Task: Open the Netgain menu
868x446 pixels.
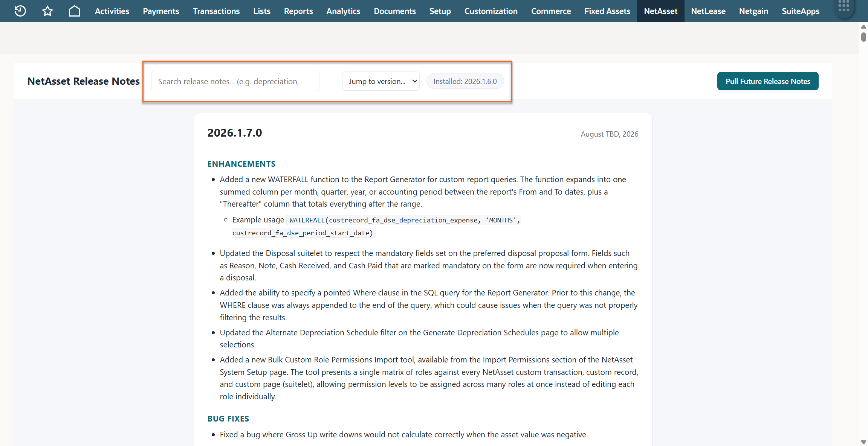Action: tap(753, 11)
